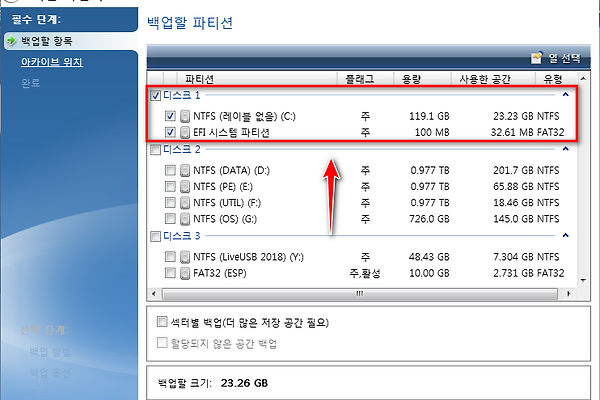Check the 디스크 2 checkbox
The image size is (600, 400).
155,150
